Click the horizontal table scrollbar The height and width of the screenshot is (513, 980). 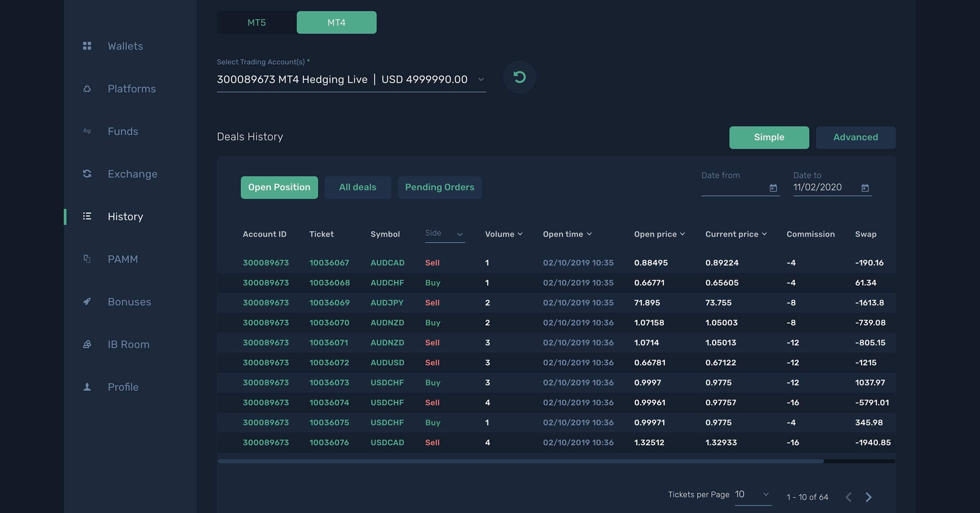tap(520, 461)
